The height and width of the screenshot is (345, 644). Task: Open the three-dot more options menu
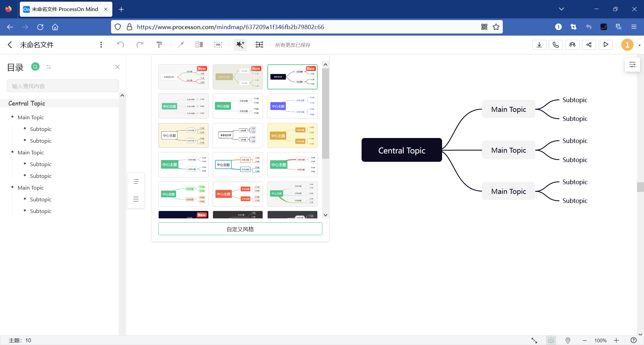pos(101,45)
